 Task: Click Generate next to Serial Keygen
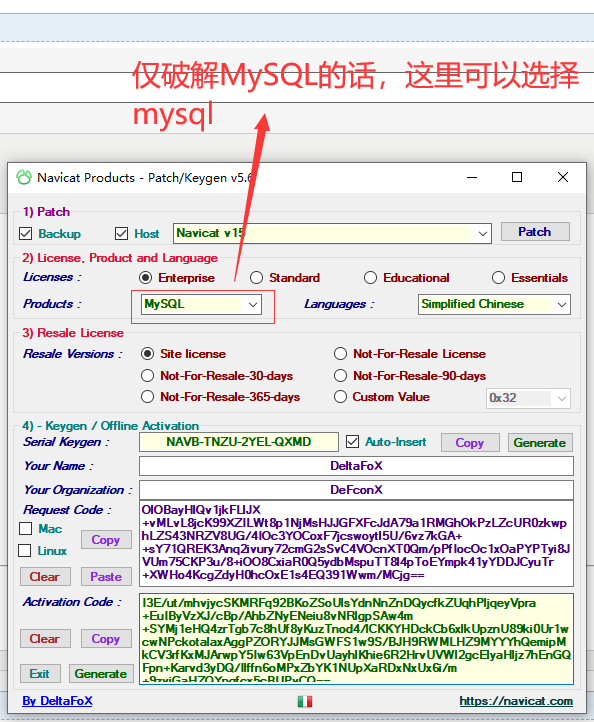540,443
